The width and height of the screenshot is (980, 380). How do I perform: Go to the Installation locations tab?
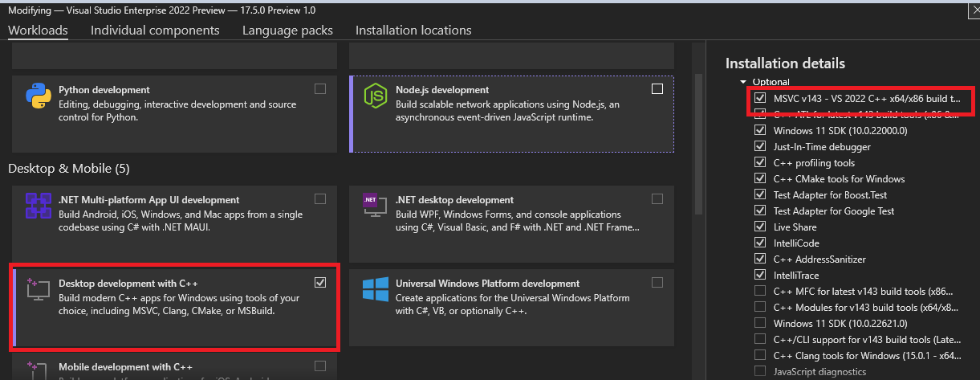click(x=413, y=31)
